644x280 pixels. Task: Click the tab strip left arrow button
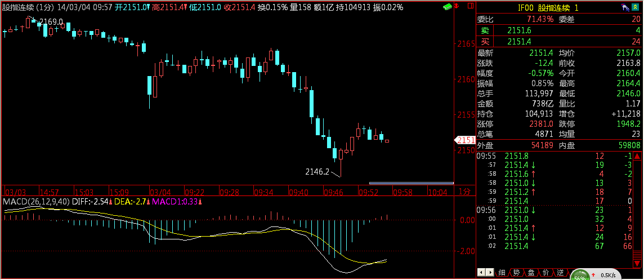pos(481,272)
